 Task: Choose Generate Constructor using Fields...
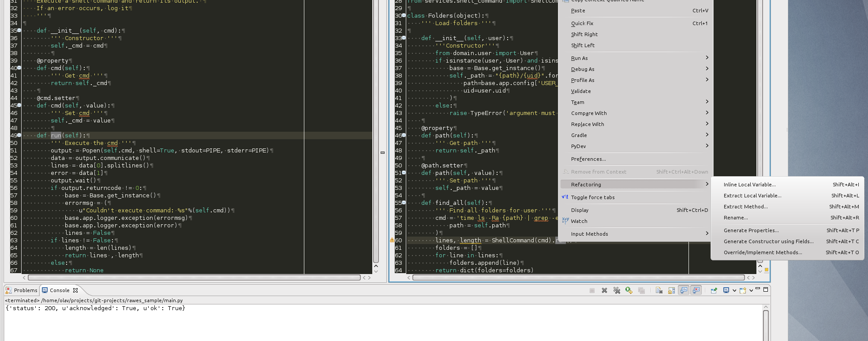pyautogui.click(x=787, y=241)
